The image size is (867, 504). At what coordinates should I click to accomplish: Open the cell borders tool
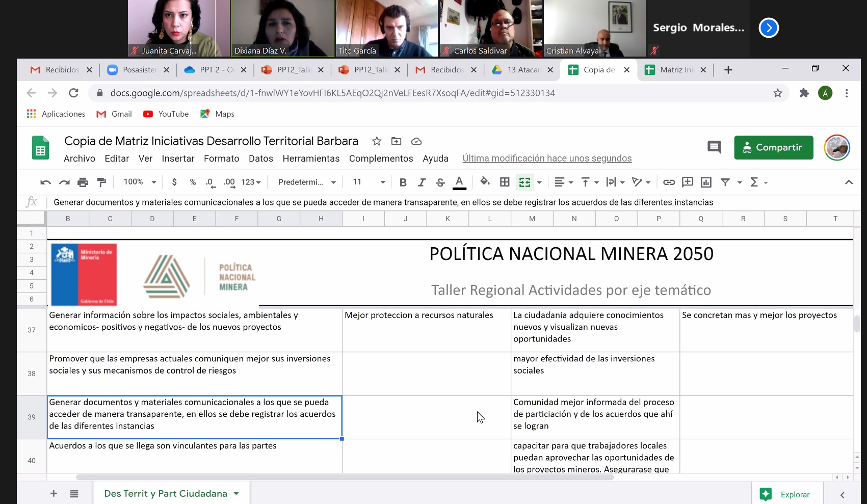(x=505, y=182)
